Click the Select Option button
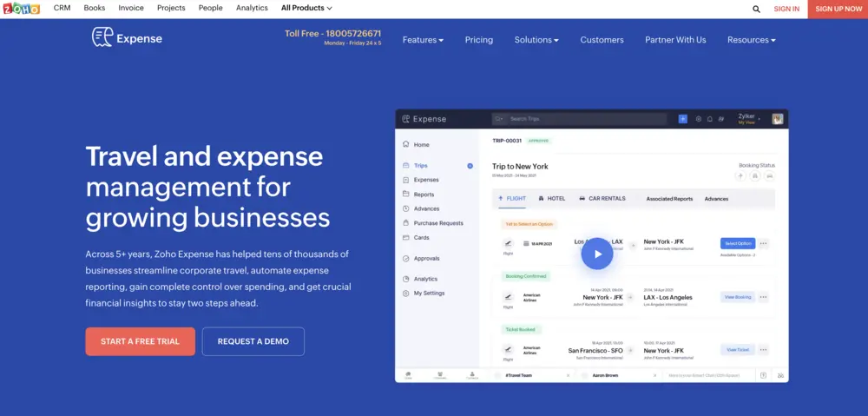This screenshot has height=416, width=868. tap(737, 243)
